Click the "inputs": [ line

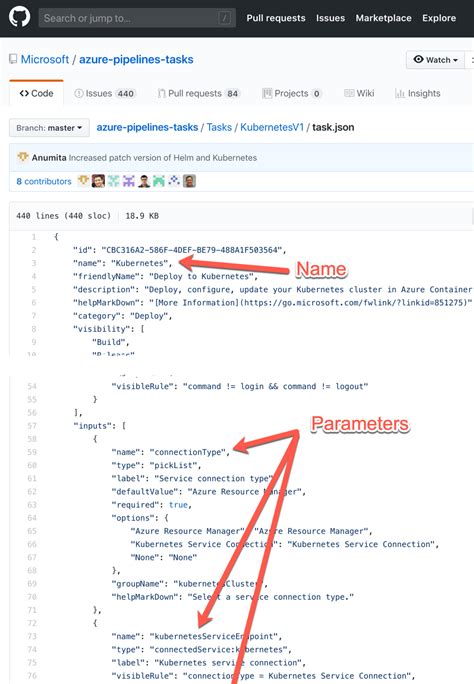tap(99, 426)
